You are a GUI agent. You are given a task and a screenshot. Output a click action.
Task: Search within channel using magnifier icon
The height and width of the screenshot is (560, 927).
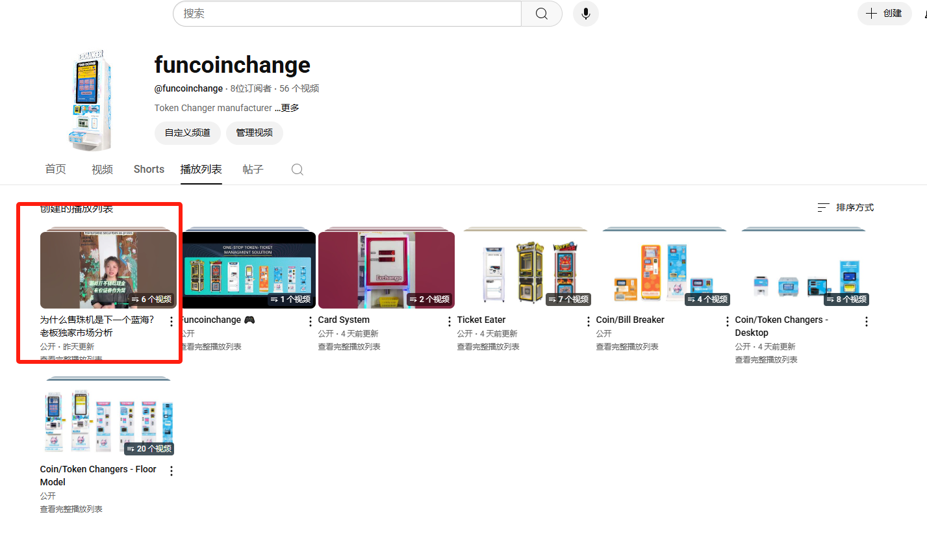click(298, 170)
